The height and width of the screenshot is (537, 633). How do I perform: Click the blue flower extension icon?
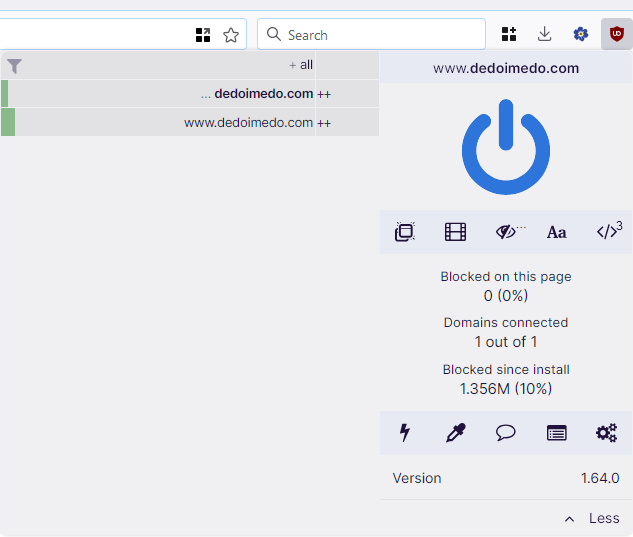click(x=581, y=34)
